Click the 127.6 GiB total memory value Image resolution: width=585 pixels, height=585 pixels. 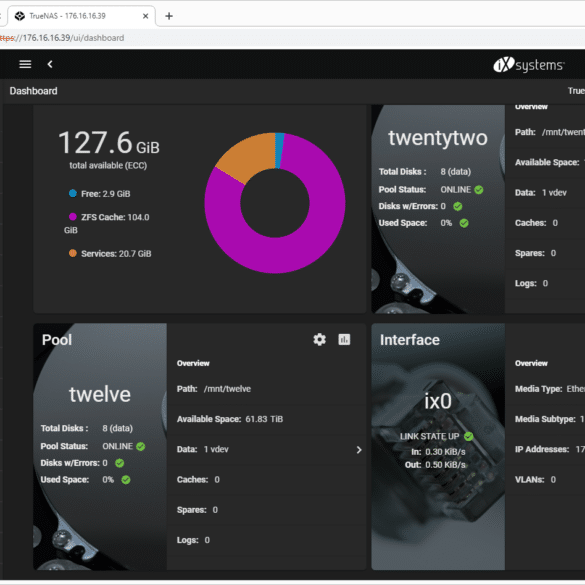[x=109, y=143]
